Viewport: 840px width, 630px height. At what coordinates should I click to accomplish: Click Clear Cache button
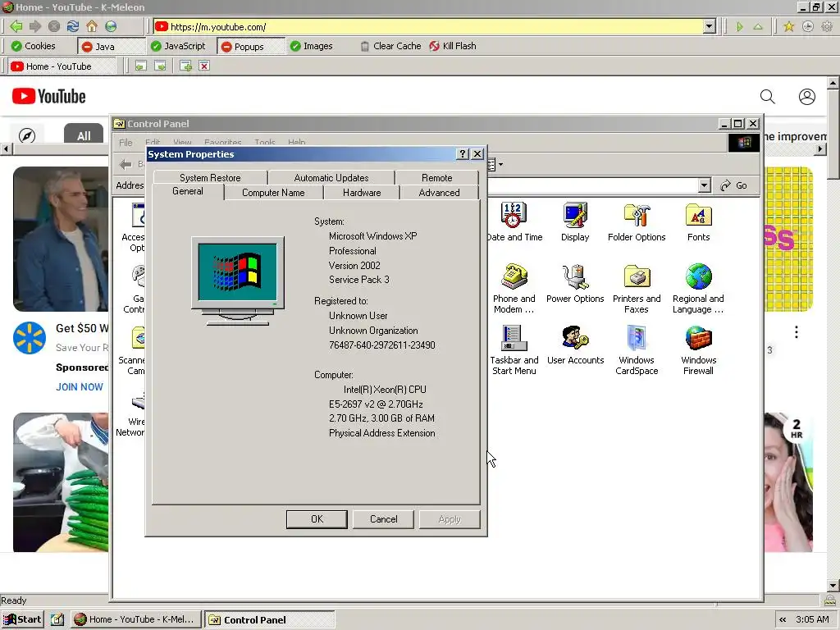click(390, 46)
